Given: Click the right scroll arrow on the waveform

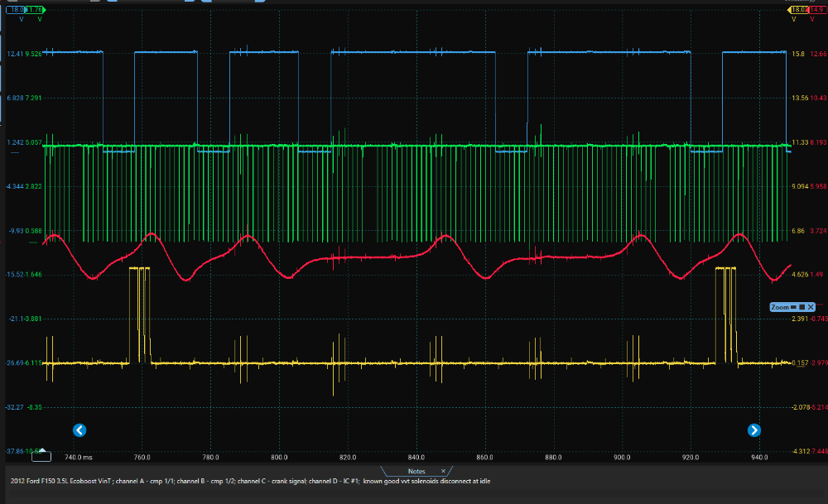Looking at the screenshot, I should [754, 430].
